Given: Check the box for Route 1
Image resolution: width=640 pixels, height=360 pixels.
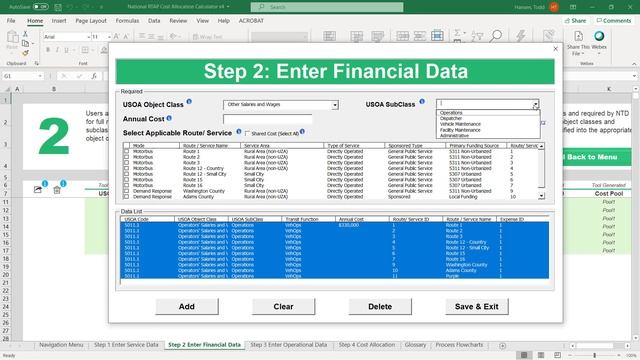Looking at the screenshot, I should pyautogui.click(x=126, y=151).
